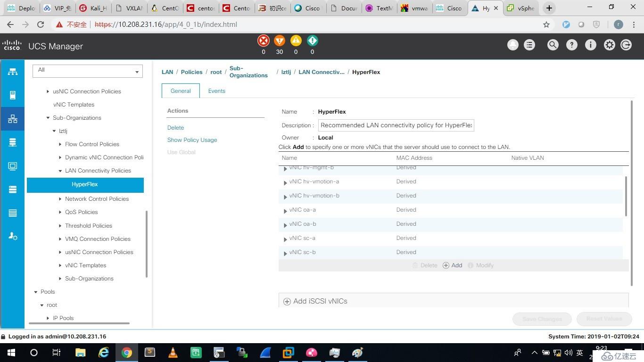
Task: Switch to the Events tab
Action: coord(217,91)
